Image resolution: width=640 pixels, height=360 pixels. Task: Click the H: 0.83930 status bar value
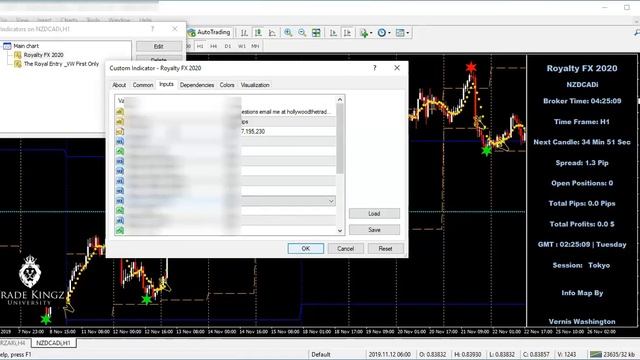[x=468, y=354]
